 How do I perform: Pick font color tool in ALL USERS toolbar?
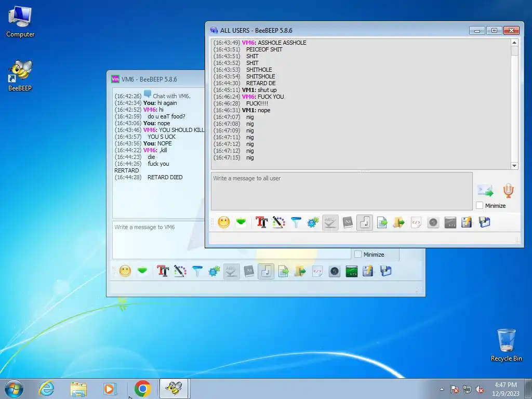point(278,222)
